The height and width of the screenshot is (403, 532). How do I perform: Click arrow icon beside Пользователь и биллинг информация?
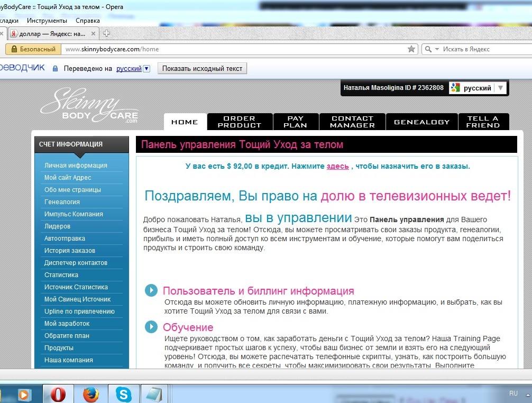pos(151,290)
